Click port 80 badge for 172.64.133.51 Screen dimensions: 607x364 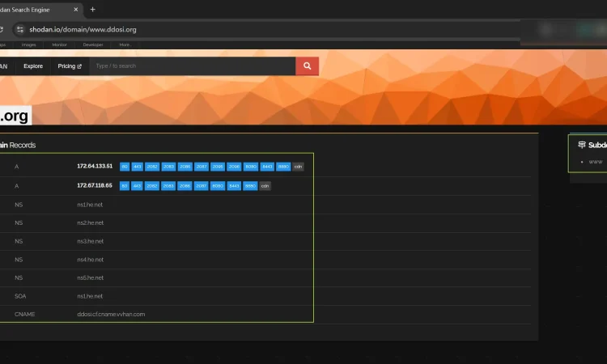pyautogui.click(x=125, y=167)
